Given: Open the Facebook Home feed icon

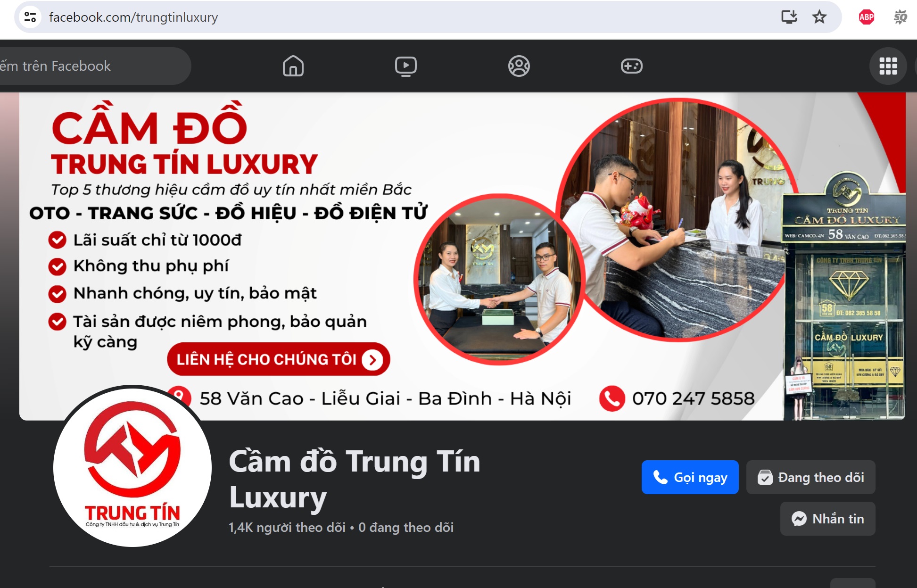Looking at the screenshot, I should click(x=293, y=66).
